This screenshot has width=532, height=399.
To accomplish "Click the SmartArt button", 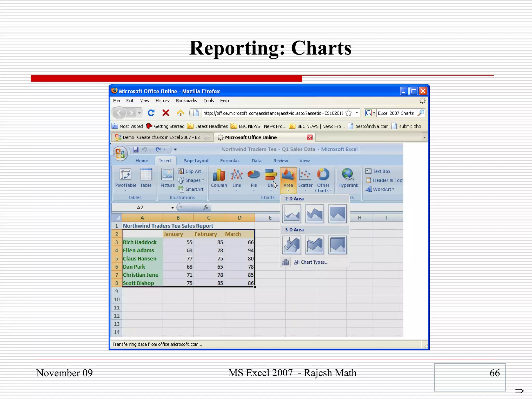I will click(x=191, y=189).
